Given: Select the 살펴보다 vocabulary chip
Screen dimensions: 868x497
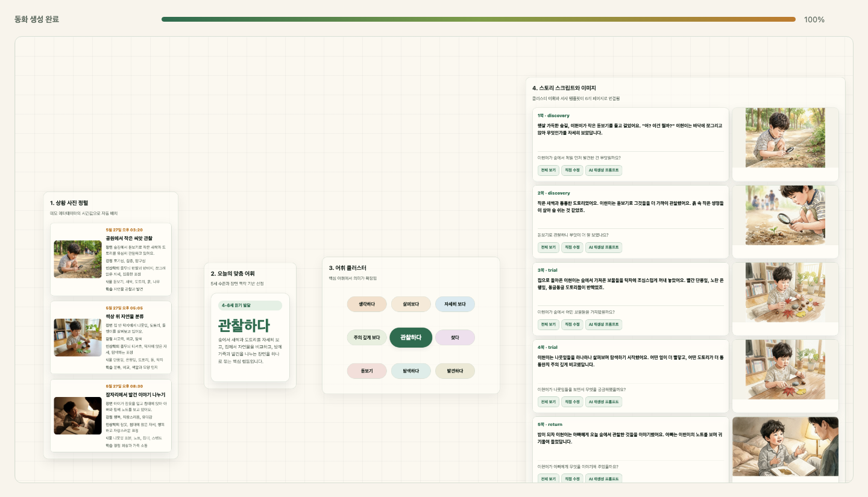Looking at the screenshot, I should (x=411, y=304).
